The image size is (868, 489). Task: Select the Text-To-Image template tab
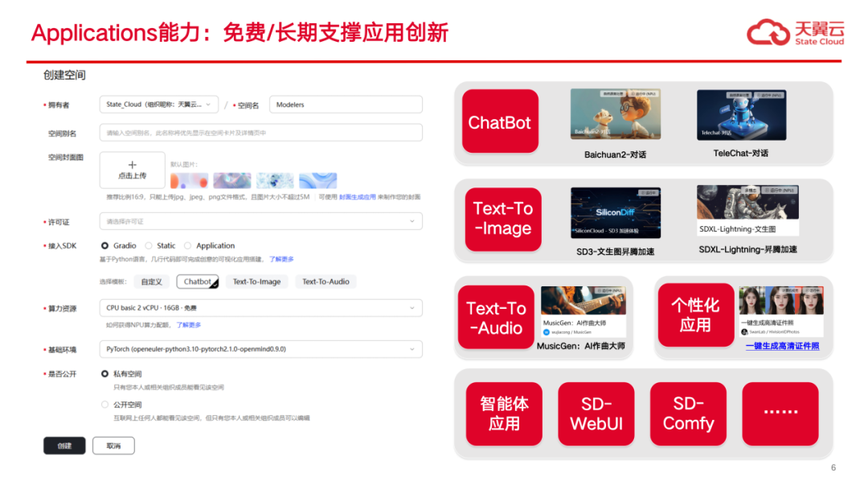click(256, 281)
